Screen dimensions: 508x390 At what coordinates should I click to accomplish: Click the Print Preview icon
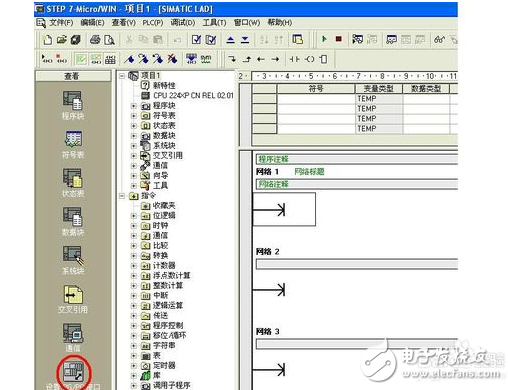[x=109, y=40]
